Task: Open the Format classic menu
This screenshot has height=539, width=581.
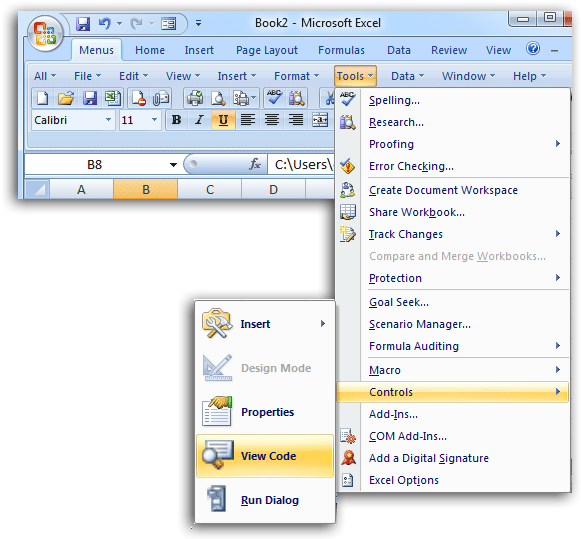Action: tap(296, 76)
